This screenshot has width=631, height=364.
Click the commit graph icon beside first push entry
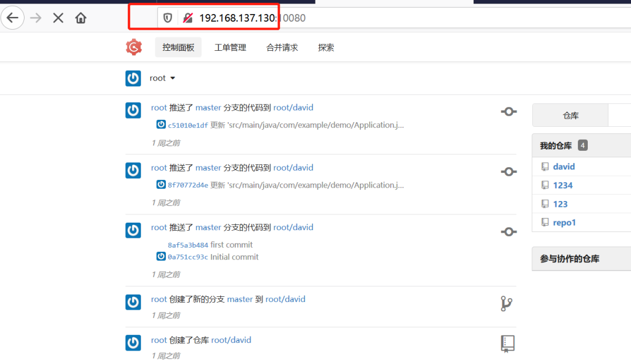[x=508, y=111]
